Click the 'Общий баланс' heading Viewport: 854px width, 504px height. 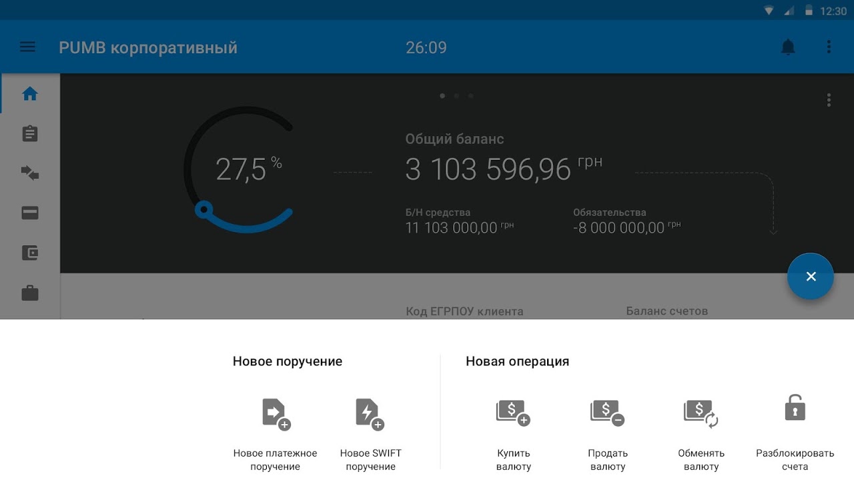[454, 139]
